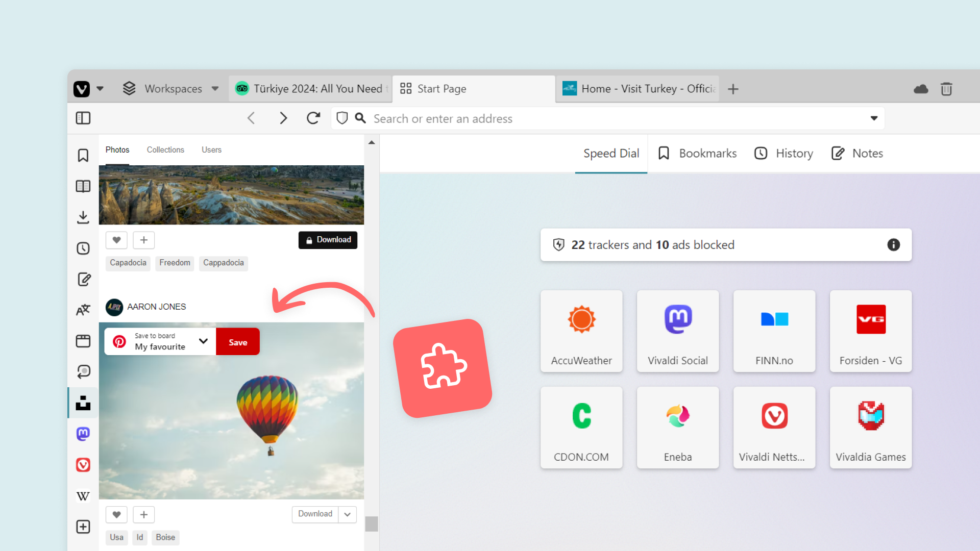The width and height of the screenshot is (980, 551).
Task: Expand the Save to board dropdown
Action: (203, 341)
